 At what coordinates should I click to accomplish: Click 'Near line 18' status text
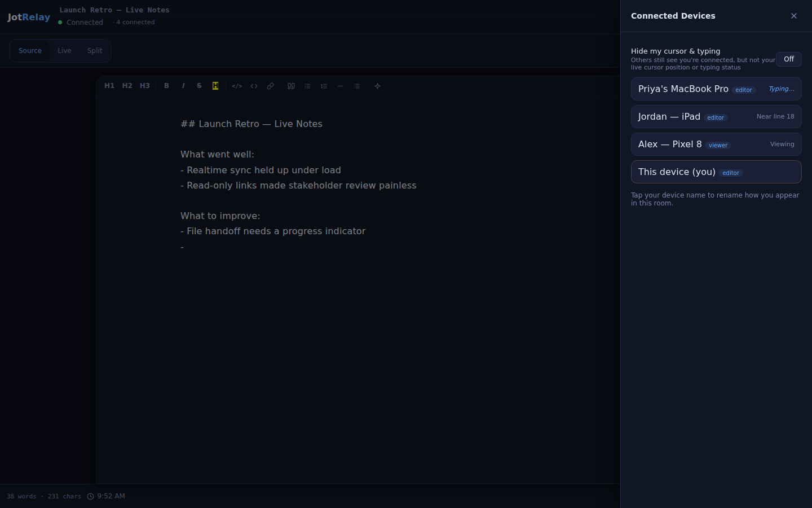point(775,117)
